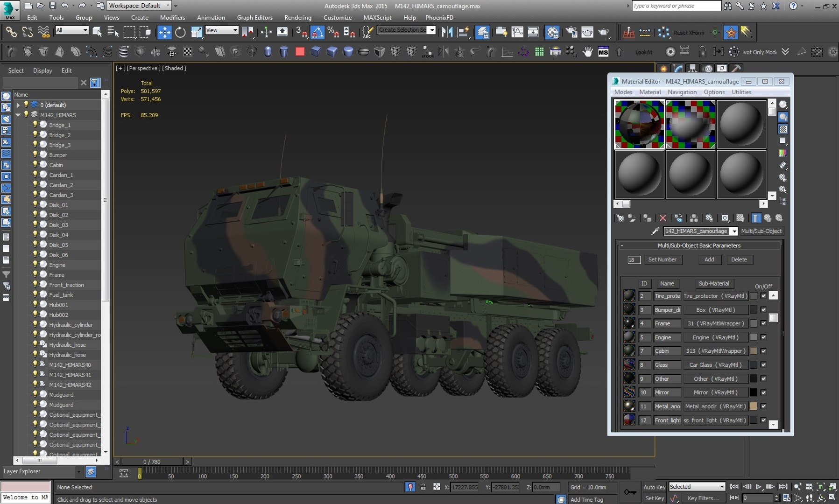Save file using the floppy disk icon

pyautogui.click(x=52, y=6)
